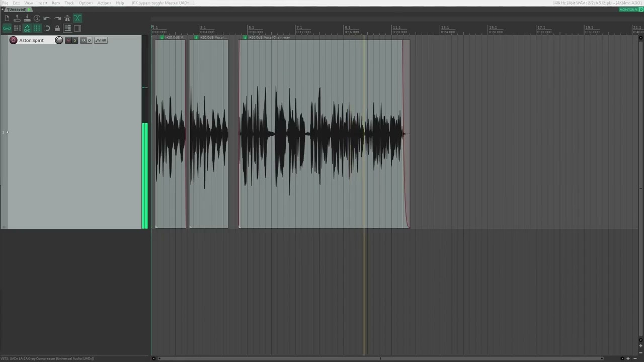
Task: Open a project using the upload-arrow icon
Action: [x=17, y=18]
